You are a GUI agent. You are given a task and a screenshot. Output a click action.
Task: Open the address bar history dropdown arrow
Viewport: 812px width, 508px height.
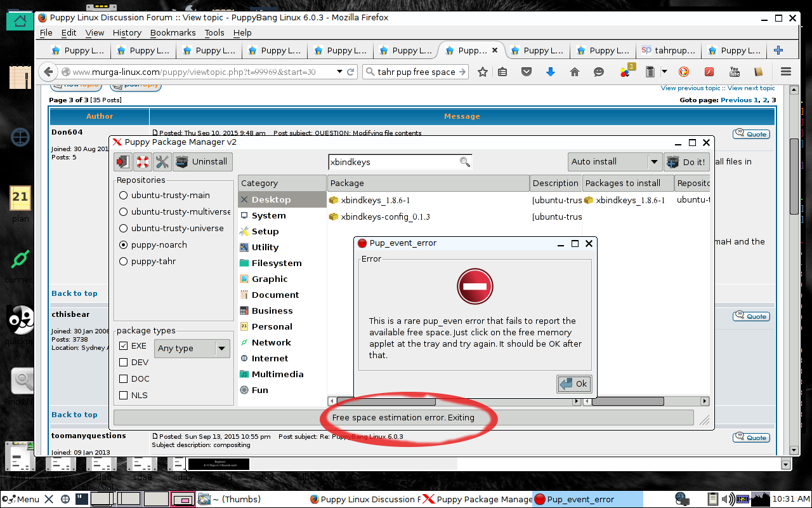(340, 72)
